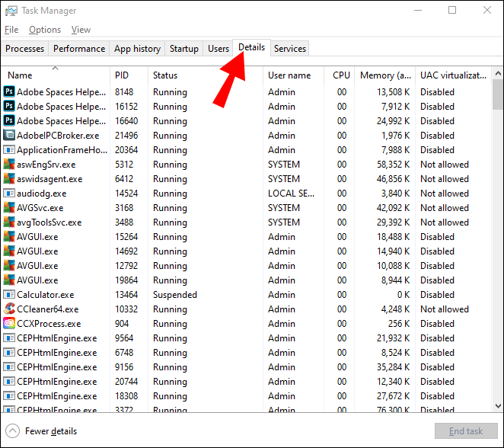Click the Calculator.exe process icon
Viewport: 504px width, 448px height.
9,294
